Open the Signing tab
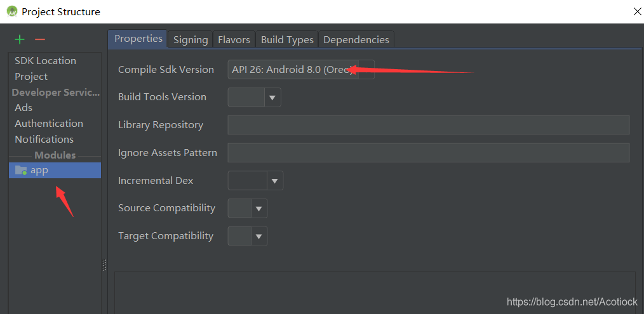Viewport: 644px width, 314px height. tap(190, 40)
